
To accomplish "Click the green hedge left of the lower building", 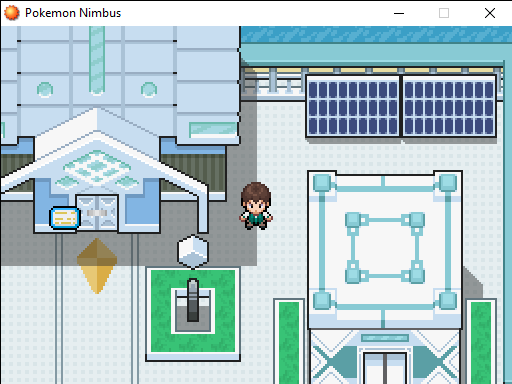I will pos(289,343).
